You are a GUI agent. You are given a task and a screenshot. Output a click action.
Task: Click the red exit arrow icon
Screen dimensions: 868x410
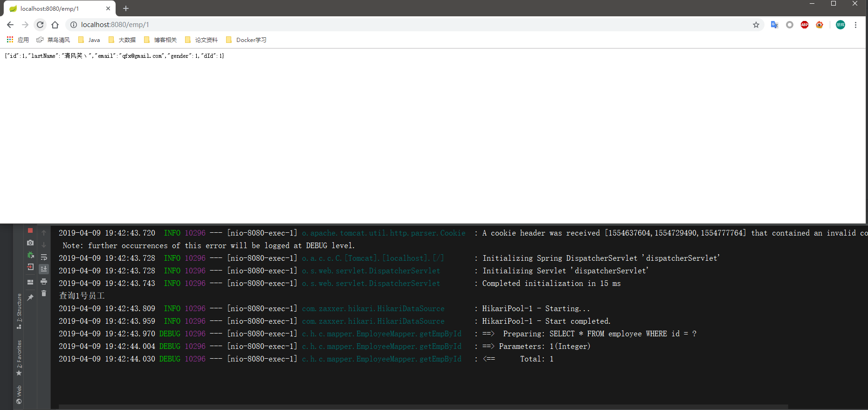[30, 267]
